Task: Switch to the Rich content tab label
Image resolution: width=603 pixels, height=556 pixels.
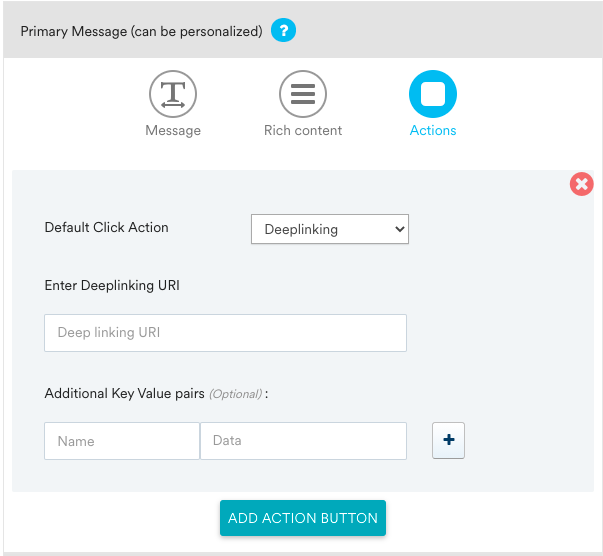Action: [303, 131]
